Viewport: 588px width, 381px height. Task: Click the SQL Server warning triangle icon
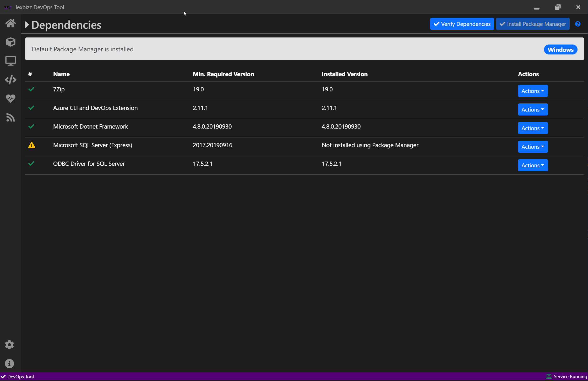(x=32, y=145)
